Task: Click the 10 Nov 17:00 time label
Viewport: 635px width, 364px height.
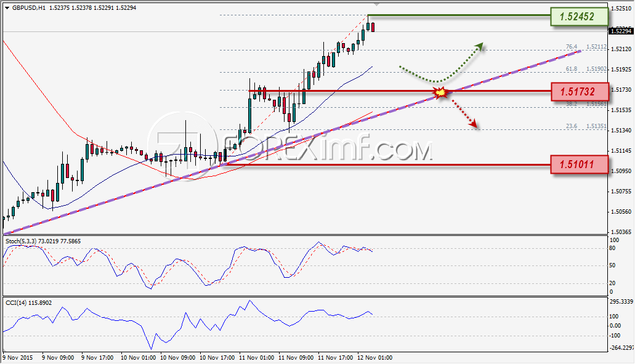Action: (217, 358)
